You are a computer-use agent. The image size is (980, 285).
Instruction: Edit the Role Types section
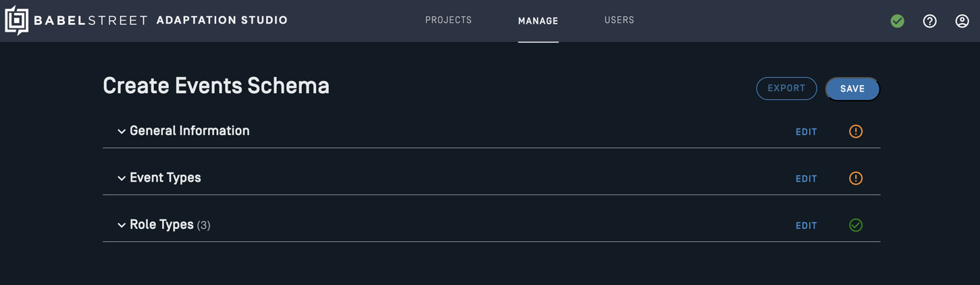pos(806,226)
